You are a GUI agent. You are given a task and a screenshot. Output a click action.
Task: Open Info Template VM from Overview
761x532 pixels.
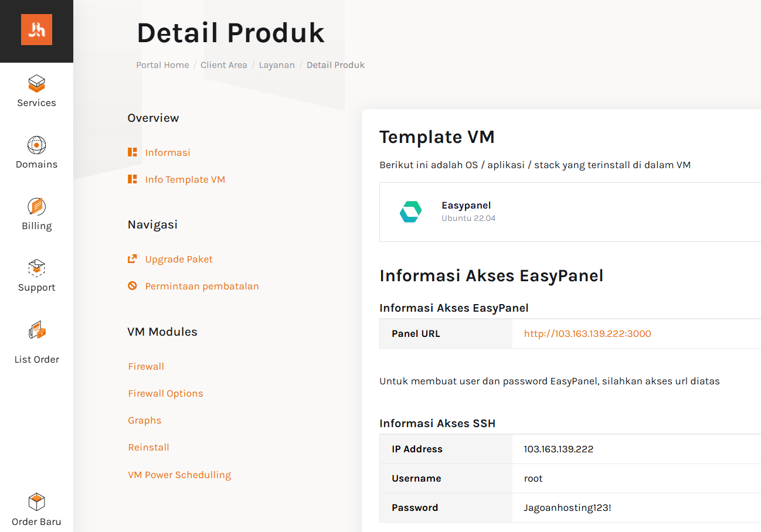185,179
